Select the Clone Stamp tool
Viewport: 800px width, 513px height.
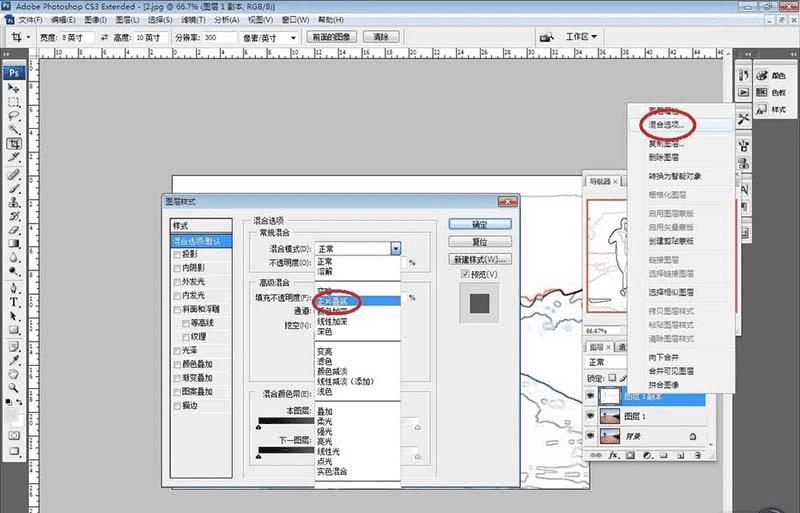click(x=14, y=202)
